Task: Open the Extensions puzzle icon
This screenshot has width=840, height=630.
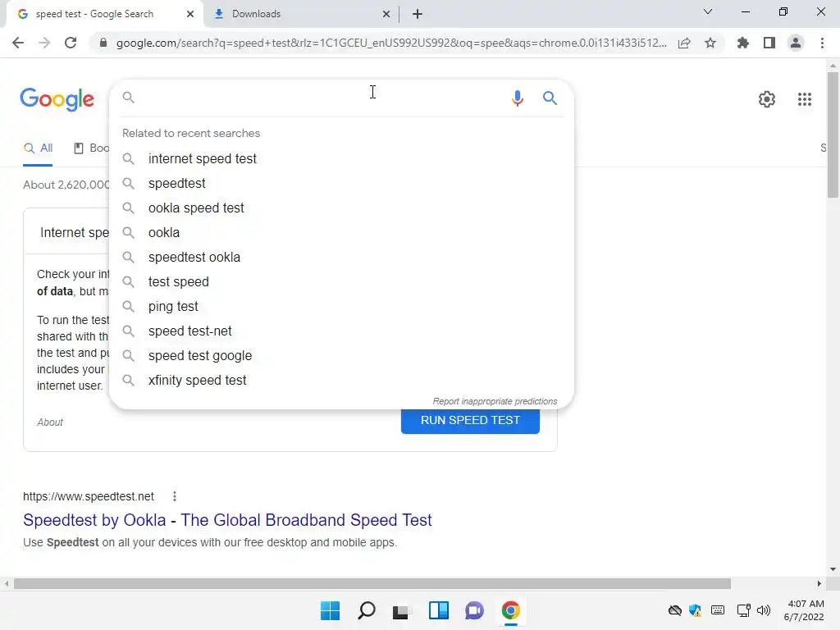Action: coord(743,43)
